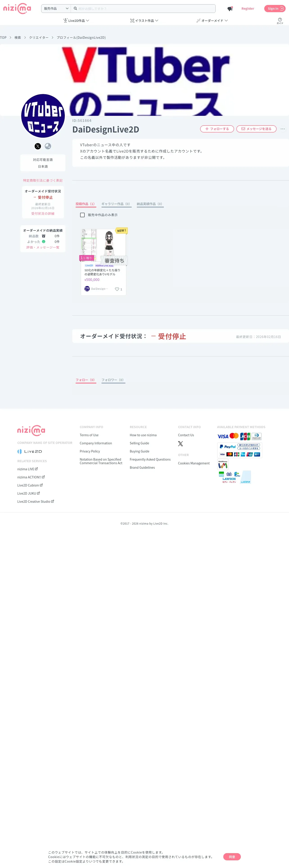This screenshot has width=289, height=868.
Task: Click the nizima logo in the header
Action: click(17, 8)
